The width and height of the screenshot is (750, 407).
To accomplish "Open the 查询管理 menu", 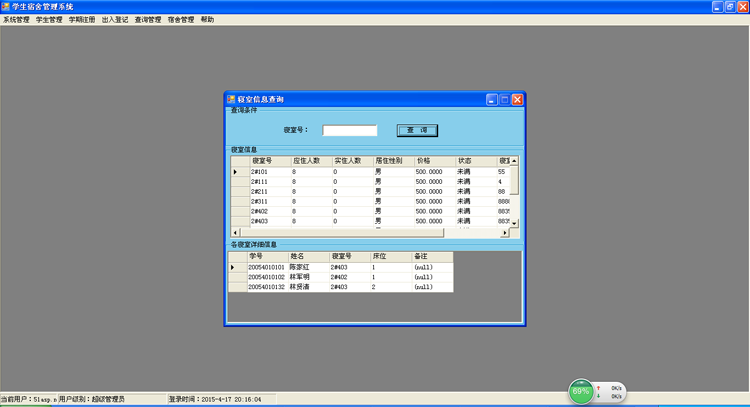I will (x=147, y=19).
